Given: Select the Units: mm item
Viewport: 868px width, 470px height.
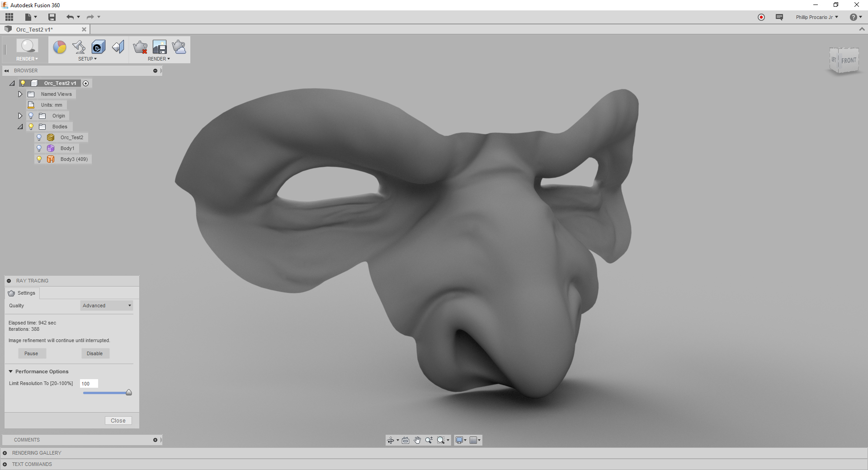Looking at the screenshot, I should pos(52,105).
